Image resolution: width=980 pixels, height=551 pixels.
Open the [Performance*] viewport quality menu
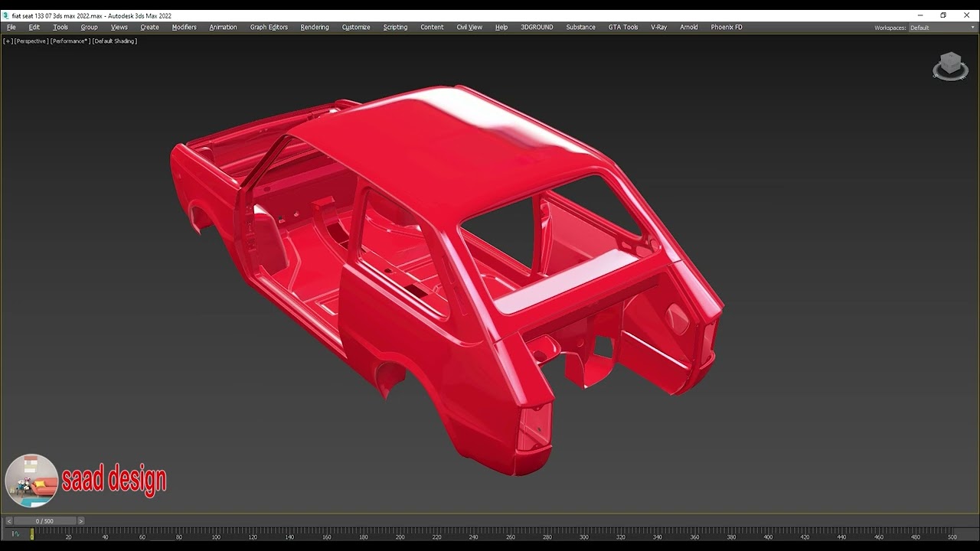70,41
